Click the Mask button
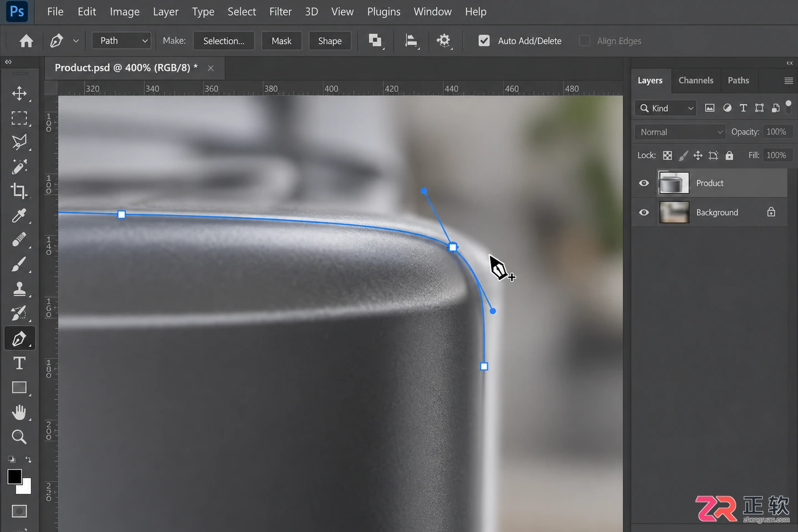Screen dimensions: 798x532 (x=282, y=41)
